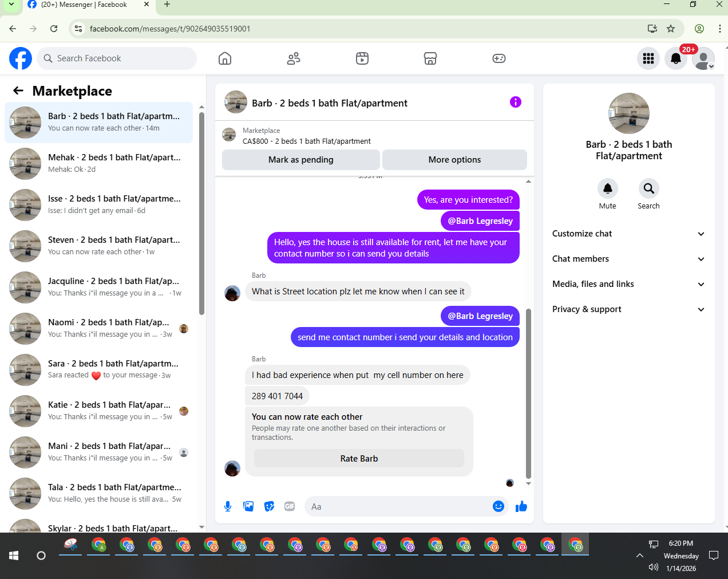Expand the Chat members section
Screen dimensions: 728x579
628,259
